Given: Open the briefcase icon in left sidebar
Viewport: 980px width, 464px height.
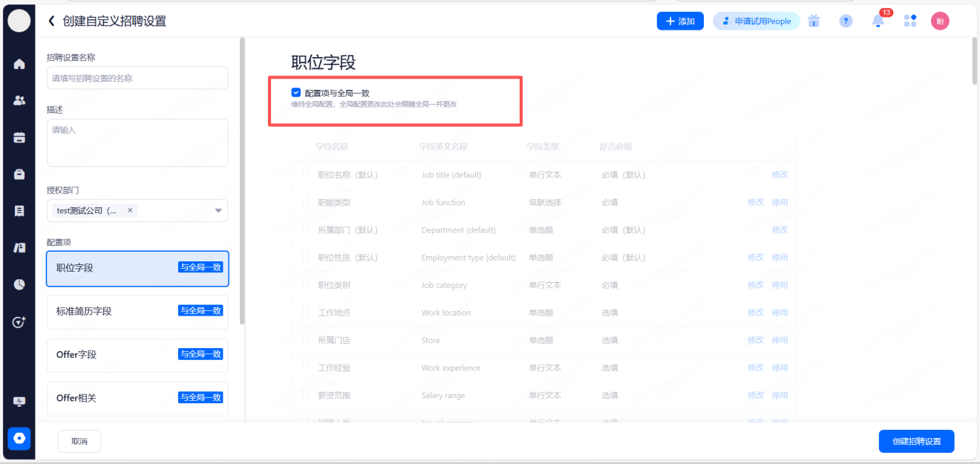Looking at the screenshot, I should 19,174.
